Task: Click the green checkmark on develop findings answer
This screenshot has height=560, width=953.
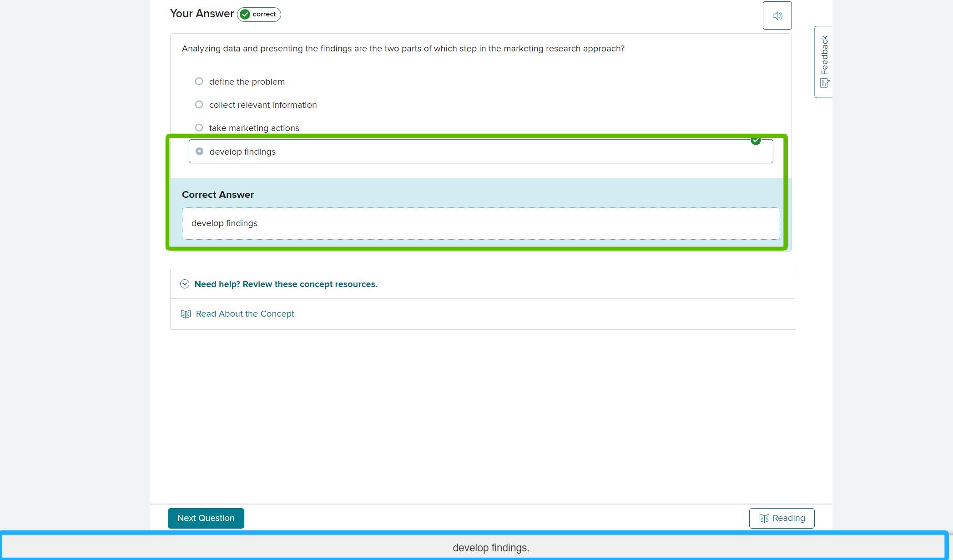Action: click(x=756, y=140)
